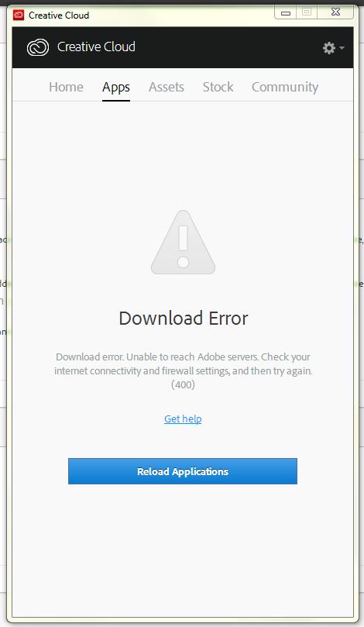This screenshot has width=364, height=627.
Task: Expand the small arrow beside the gear
Action: pyautogui.click(x=342, y=48)
